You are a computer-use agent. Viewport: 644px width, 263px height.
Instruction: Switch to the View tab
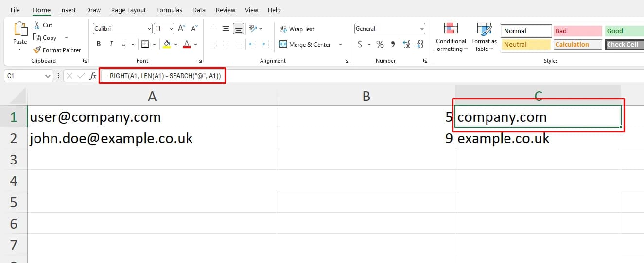[x=251, y=10]
